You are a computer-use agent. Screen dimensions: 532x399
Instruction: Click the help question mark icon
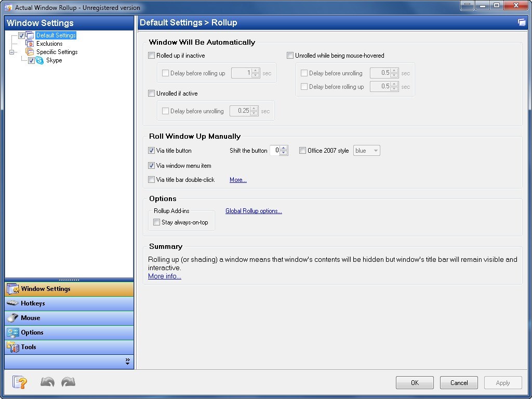pos(19,382)
